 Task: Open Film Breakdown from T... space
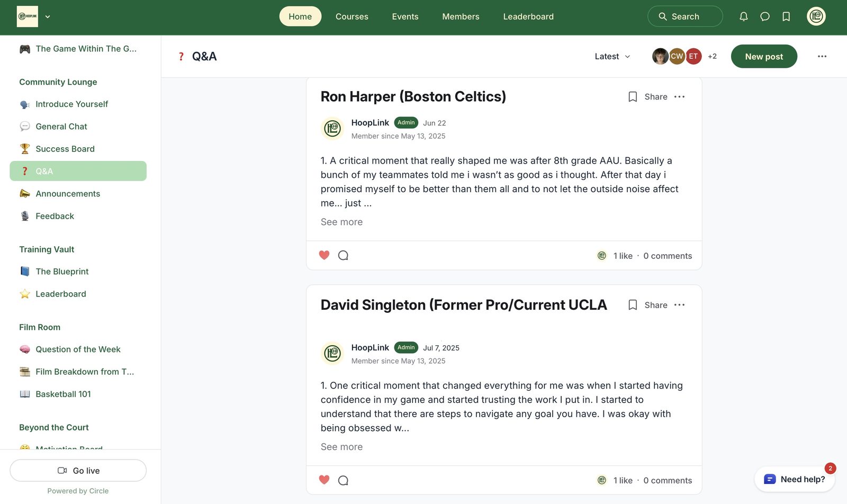[78, 372]
